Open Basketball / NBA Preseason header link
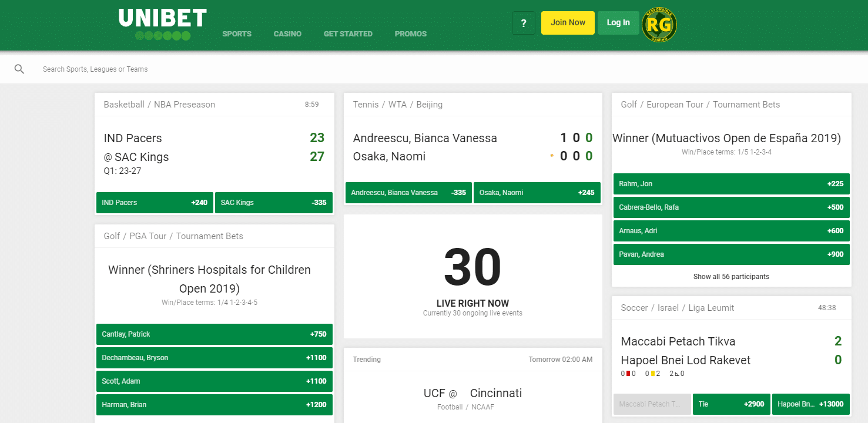This screenshot has width=868, height=423. point(159,105)
